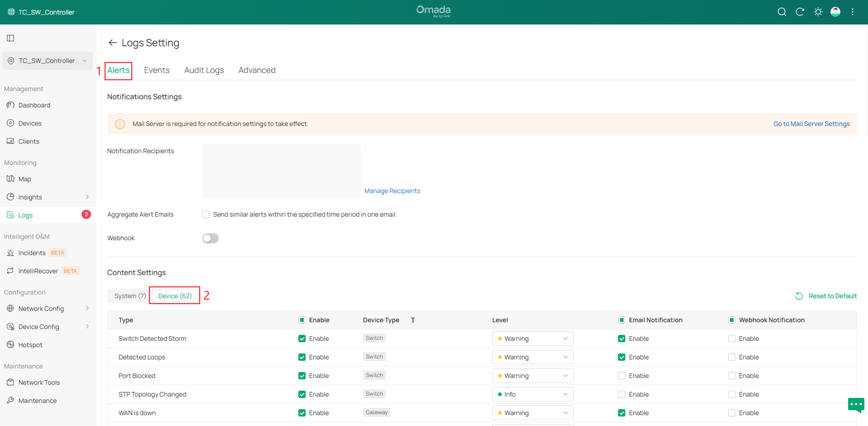Open the user account avatar
Screen dimensions: 868x426
[x=835, y=12]
